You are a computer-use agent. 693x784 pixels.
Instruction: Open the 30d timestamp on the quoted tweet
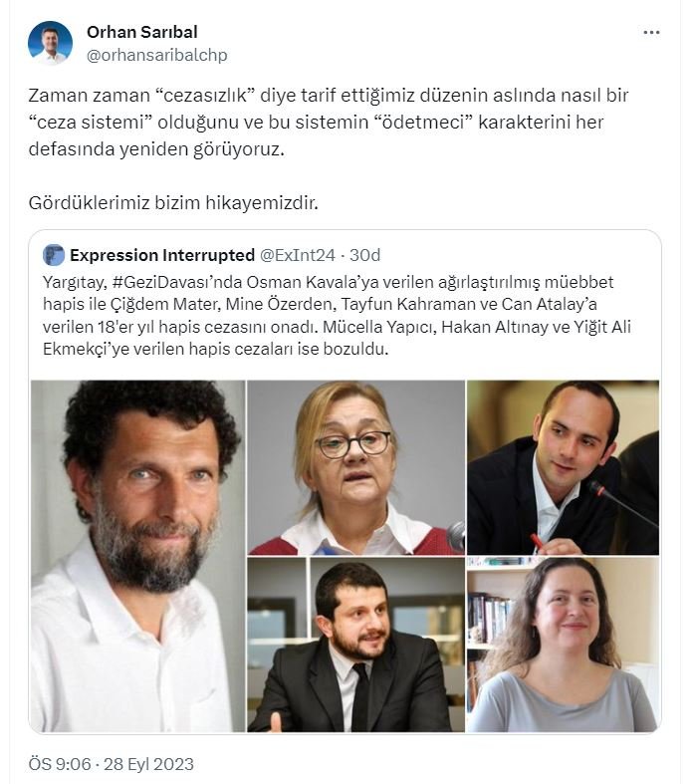point(364,255)
